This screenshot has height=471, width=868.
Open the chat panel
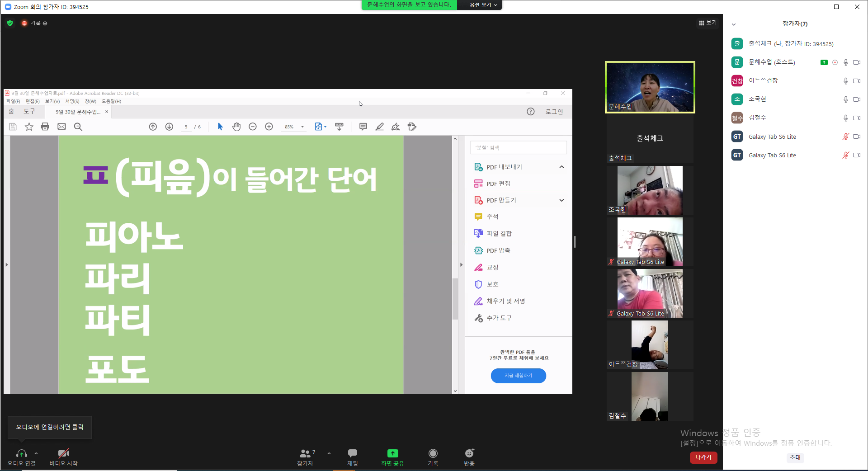(353, 457)
